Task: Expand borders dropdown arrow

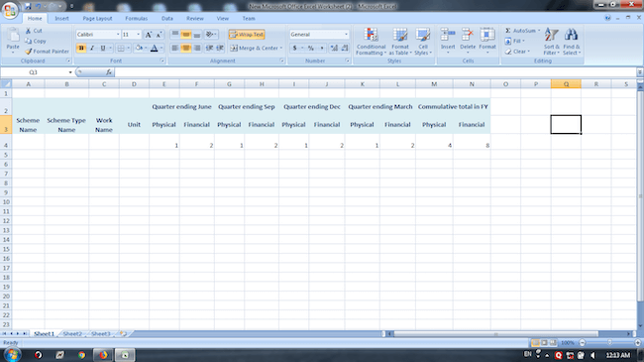Action: click(128, 49)
